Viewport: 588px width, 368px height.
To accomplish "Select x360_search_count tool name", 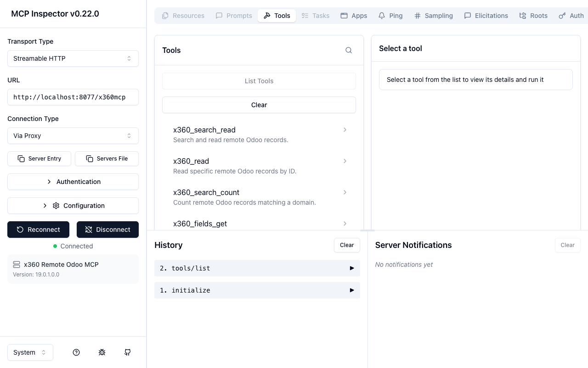I will tap(206, 192).
